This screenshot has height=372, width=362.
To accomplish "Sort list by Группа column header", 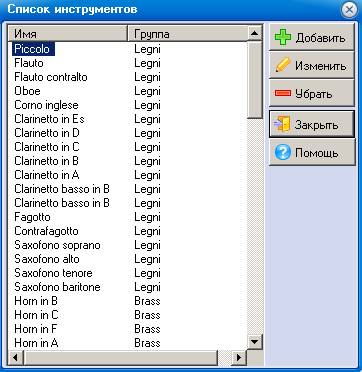I will tap(188, 33).
